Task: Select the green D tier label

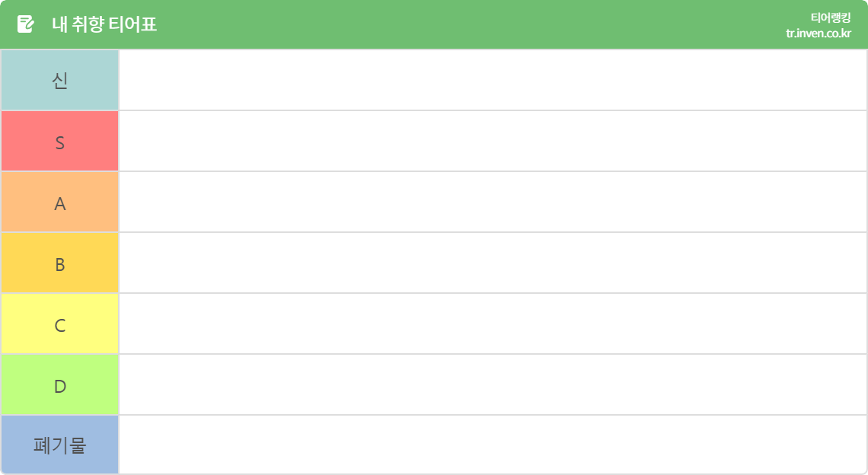Action: [60, 384]
